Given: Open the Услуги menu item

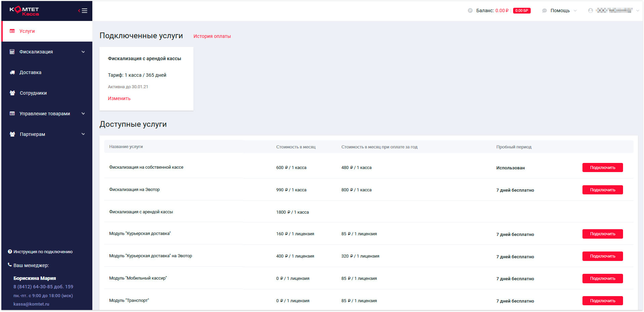Looking at the screenshot, I should click(x=47, y=31).
